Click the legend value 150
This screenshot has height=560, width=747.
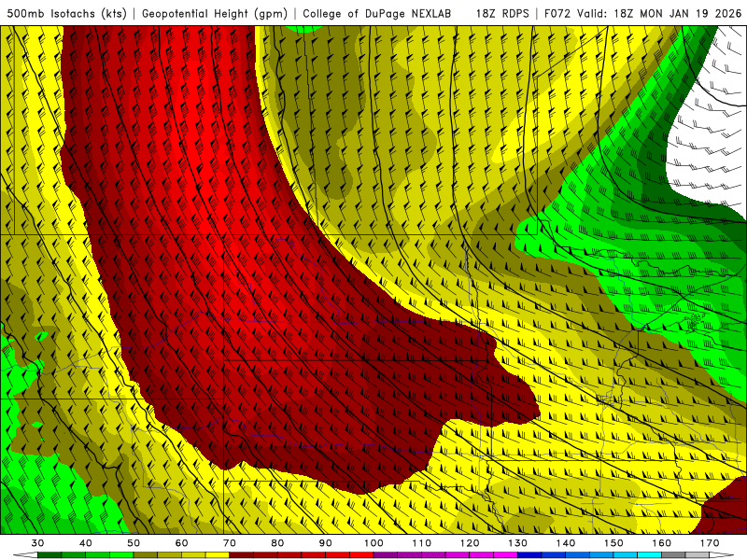point(613,543)
